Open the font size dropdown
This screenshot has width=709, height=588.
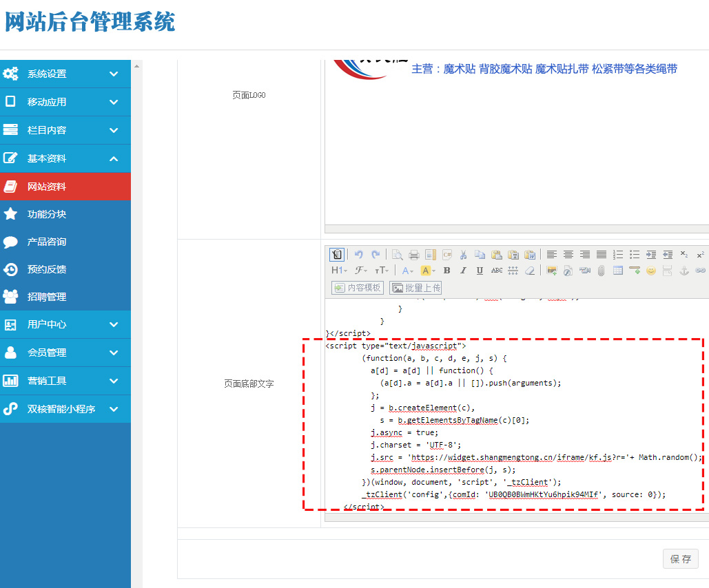[x=382, y=271]
